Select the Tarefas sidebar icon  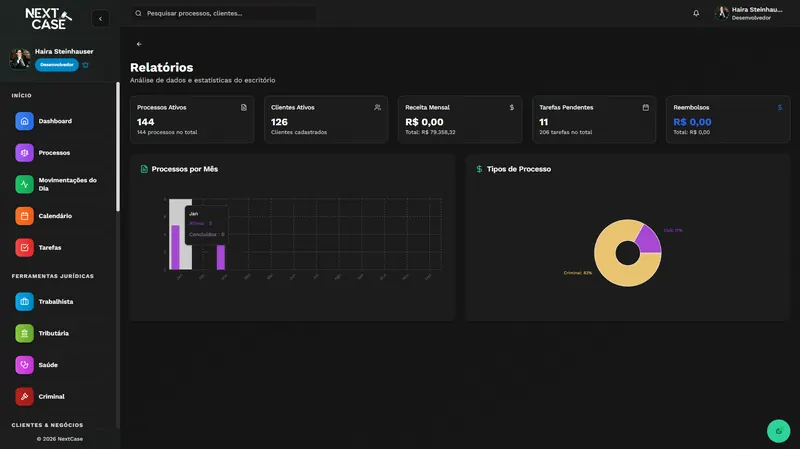click(x=24, y=247)
